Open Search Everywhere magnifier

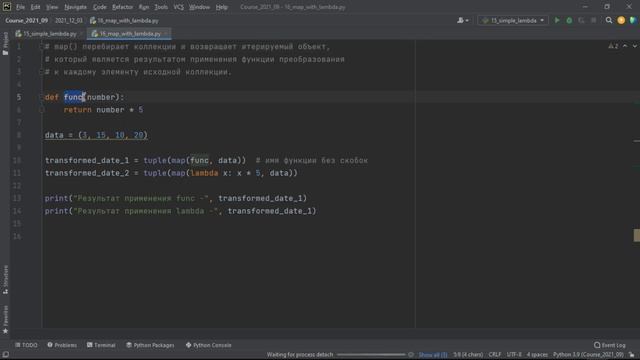point(609,20)
